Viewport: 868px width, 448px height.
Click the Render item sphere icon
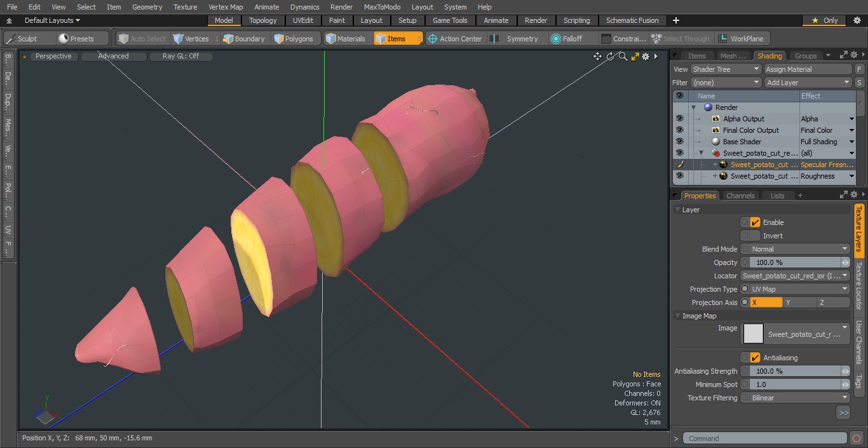(x=708, y=107)
